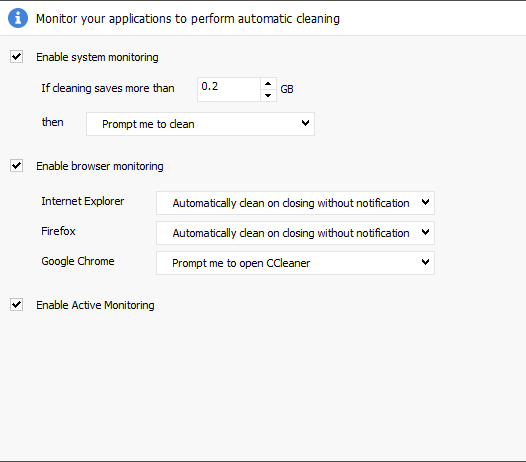Click the "Monitor your applications" header text

coord(188,19)
